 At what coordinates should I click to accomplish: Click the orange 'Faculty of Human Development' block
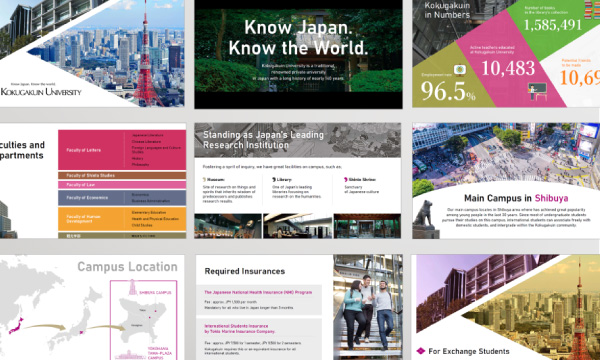point(122,219)
